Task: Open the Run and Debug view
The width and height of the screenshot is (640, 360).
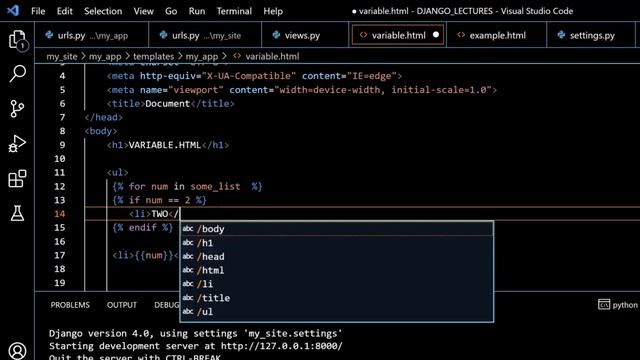Action: [17, 144]
